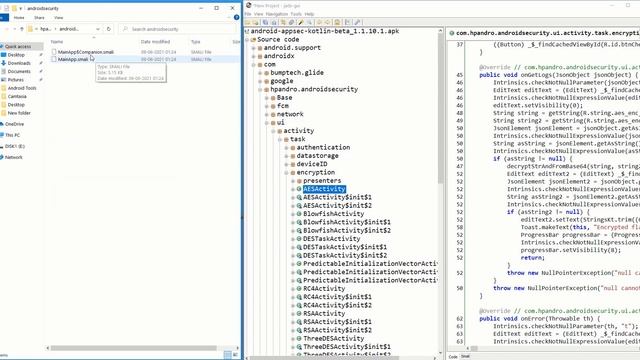
Task: Open Text search with the wand icon
Action: coord(301,22)
